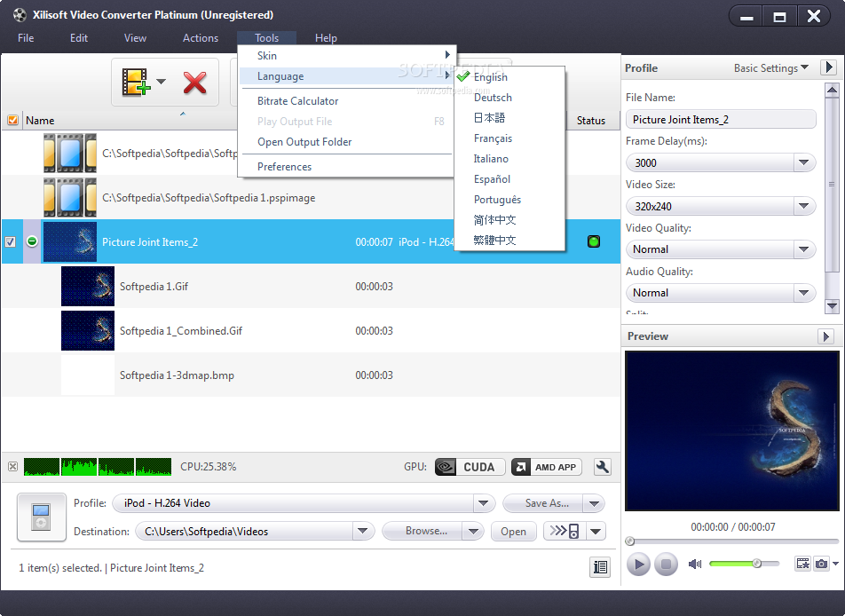Open the File menu
Screen dimensions: 845x616
pos(26,38)
